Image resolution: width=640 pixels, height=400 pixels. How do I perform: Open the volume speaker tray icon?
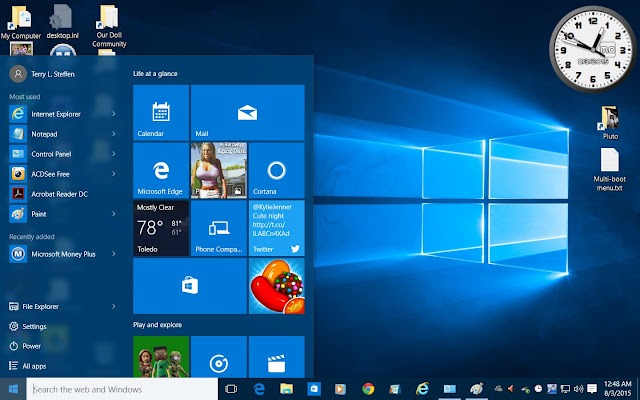pyautogui.click(x=578, y=389)
